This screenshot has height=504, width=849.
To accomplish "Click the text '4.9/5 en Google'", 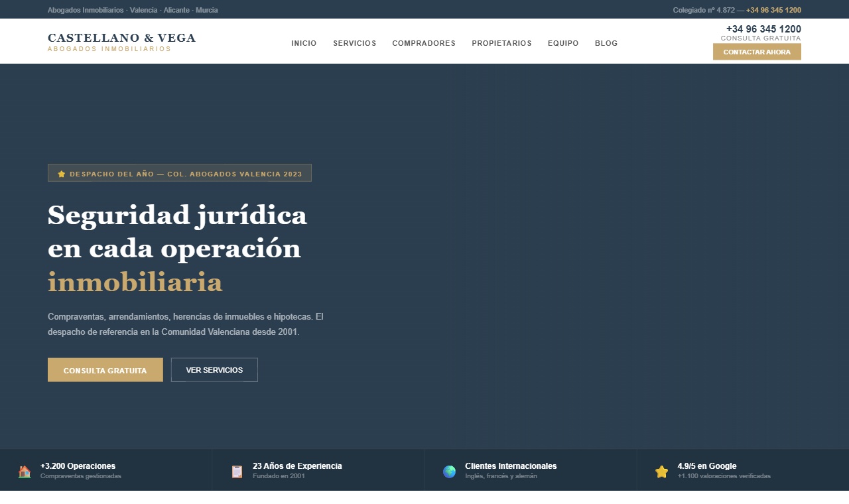I will 707,466.
